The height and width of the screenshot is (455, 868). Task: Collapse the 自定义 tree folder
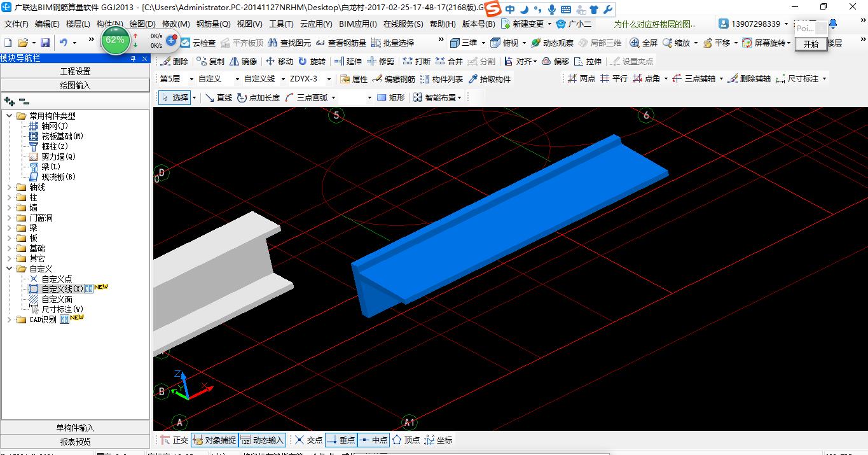click(10, 269)
